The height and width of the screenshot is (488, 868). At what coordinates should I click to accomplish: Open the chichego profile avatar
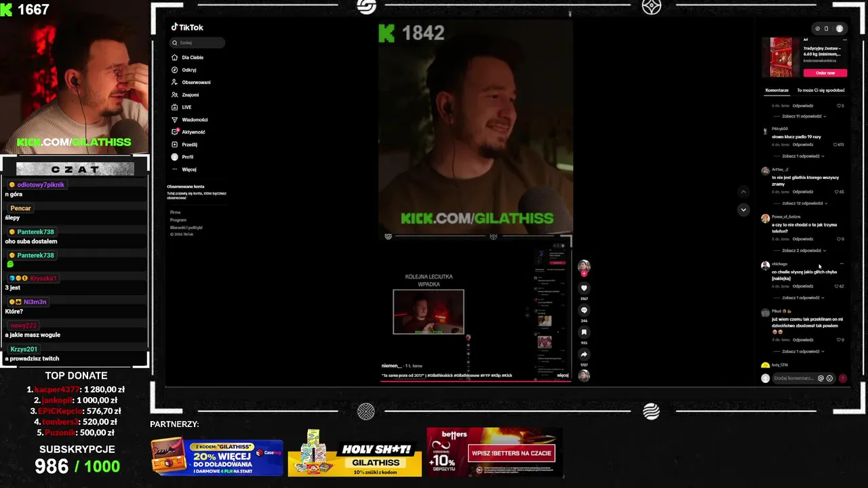pyautogui.click(x=766, y=266)
